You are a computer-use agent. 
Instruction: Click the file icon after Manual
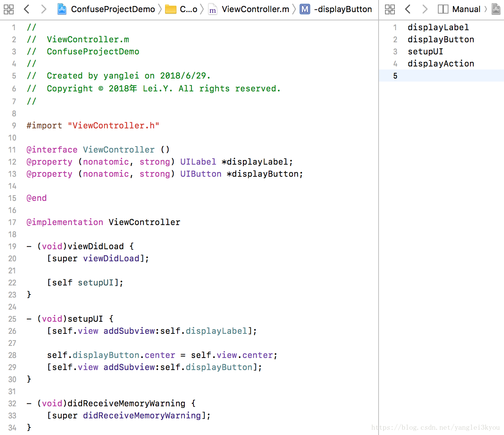pyautogui.click(x=496, y=9)
